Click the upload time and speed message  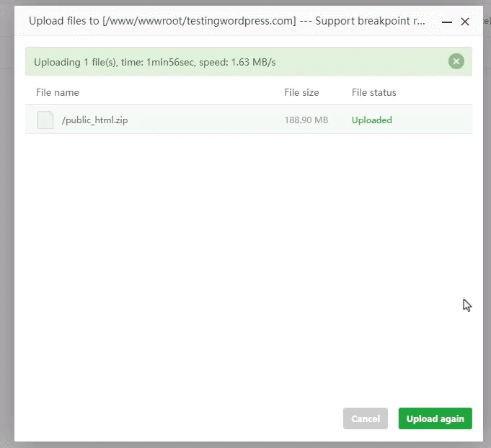[x=155, y=62]
